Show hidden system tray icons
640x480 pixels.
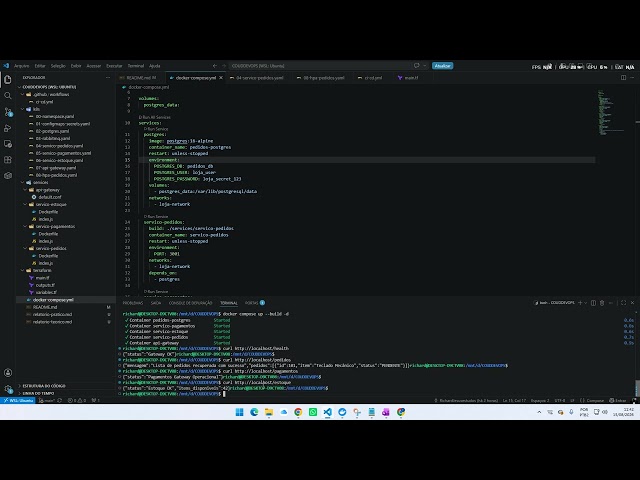tap(539, 412)
